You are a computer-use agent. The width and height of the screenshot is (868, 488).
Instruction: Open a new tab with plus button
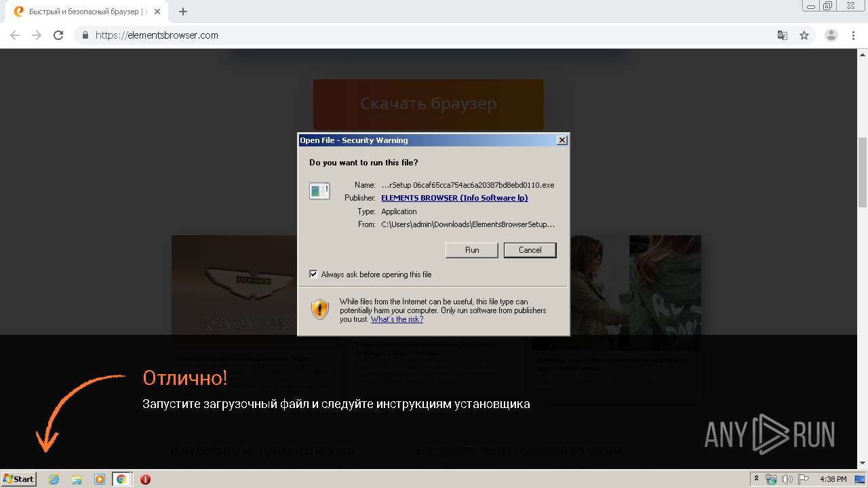tap(183, 12)
